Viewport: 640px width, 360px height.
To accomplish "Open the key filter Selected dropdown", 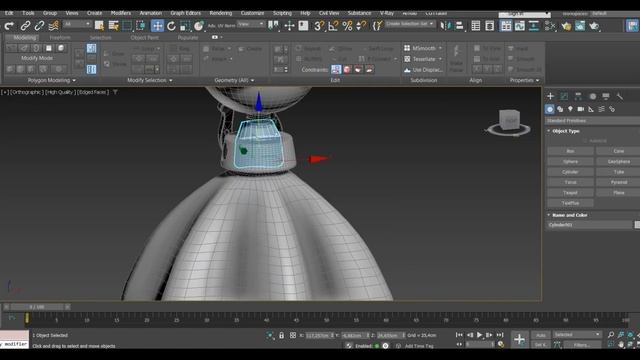I will click(x=577, y=335).
